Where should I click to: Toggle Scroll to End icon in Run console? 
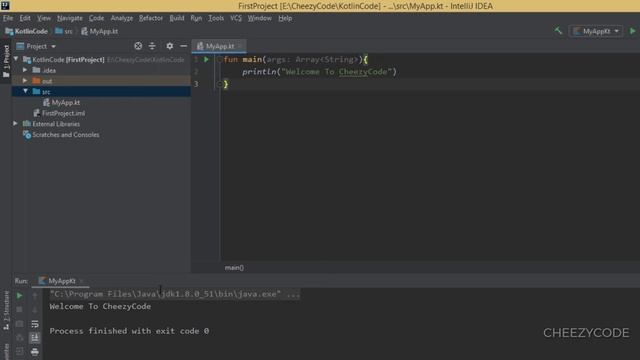tap(35, 338)
